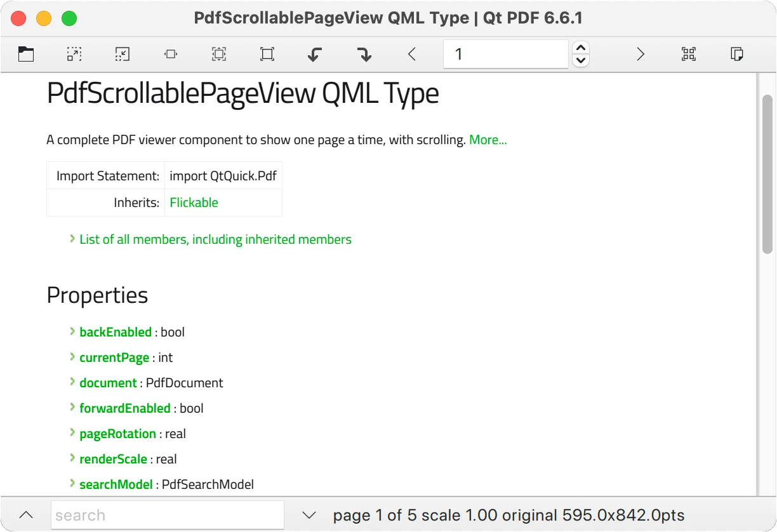The image size is (777, 532).
Task: Open a PDF file with the folder icon
Action: click(26, 54)
